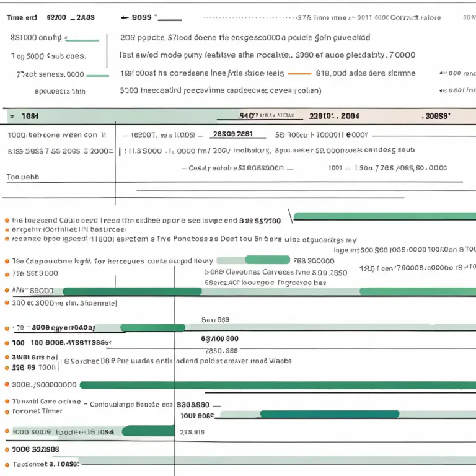Click the "22810: . 2084" header value
Screen dimensions: 476x476
pos(334,116)
